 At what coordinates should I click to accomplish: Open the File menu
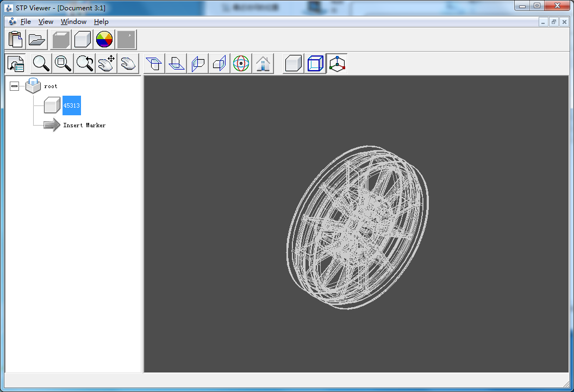pos(26,22)
